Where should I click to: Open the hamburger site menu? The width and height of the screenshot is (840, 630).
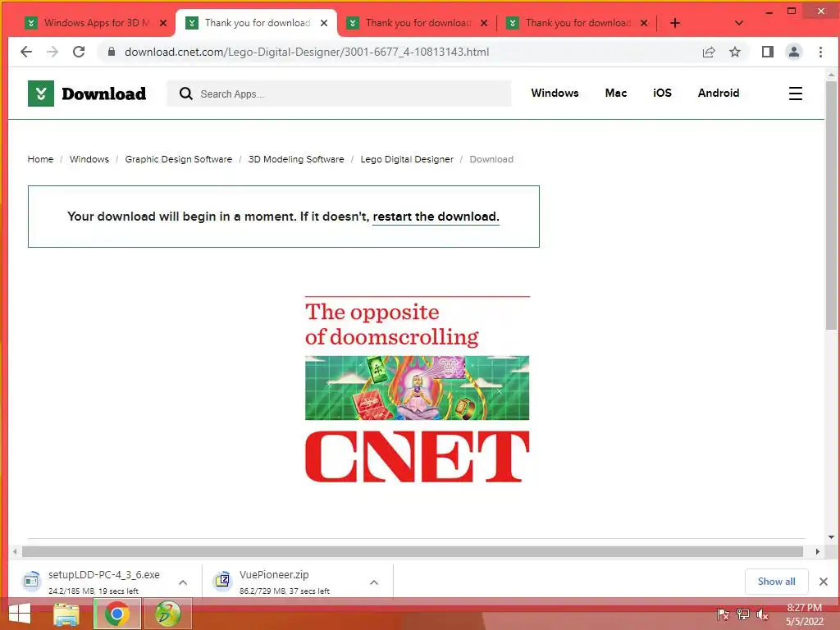[796, 94]
